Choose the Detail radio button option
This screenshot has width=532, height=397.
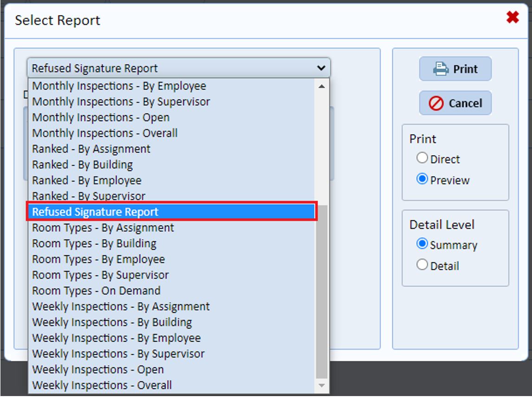tap(422, 265)
